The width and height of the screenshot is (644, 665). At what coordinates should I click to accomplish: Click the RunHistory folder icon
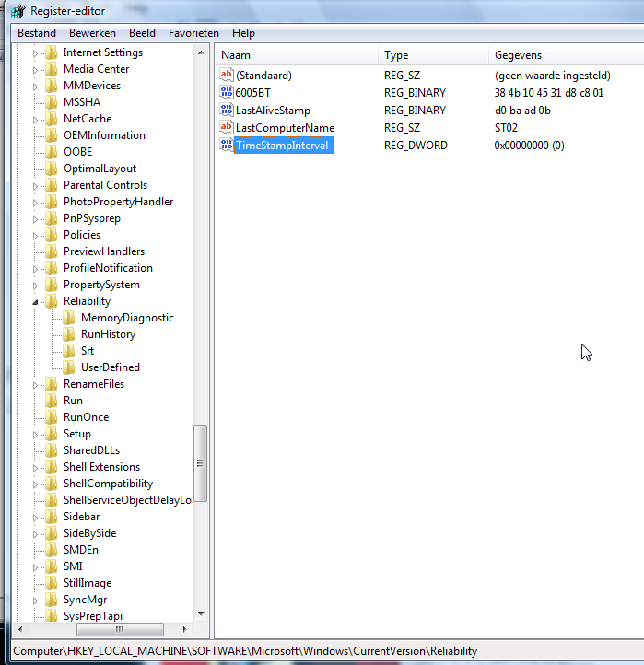[69, 334]
